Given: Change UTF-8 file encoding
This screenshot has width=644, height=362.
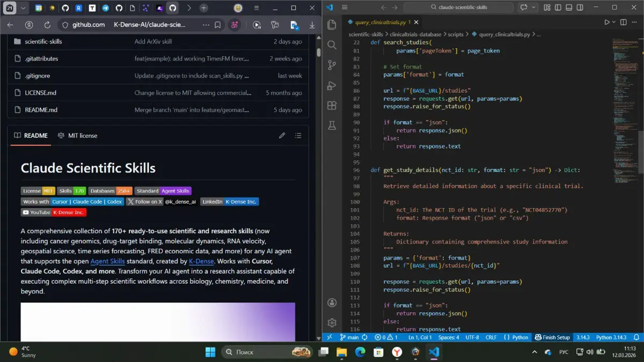Looking at the screenshot, I should click(472, 337).
